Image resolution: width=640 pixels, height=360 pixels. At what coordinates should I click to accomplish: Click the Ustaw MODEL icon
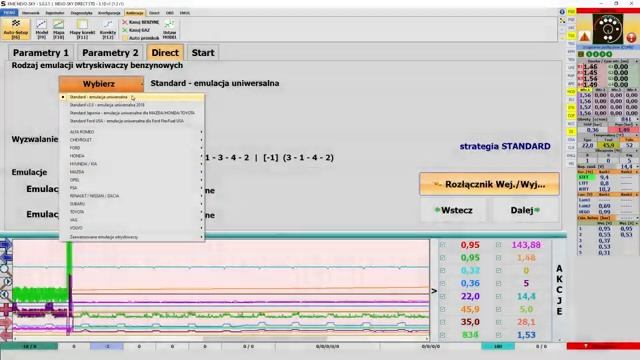169,29
